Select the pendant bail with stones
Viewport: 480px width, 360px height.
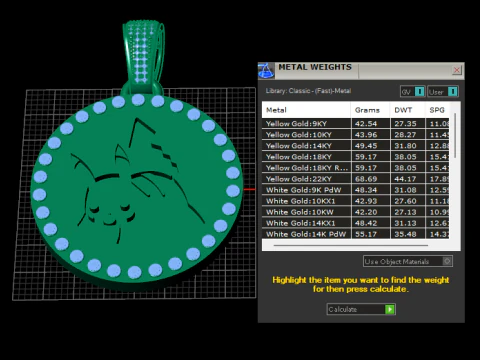point(143,57)
